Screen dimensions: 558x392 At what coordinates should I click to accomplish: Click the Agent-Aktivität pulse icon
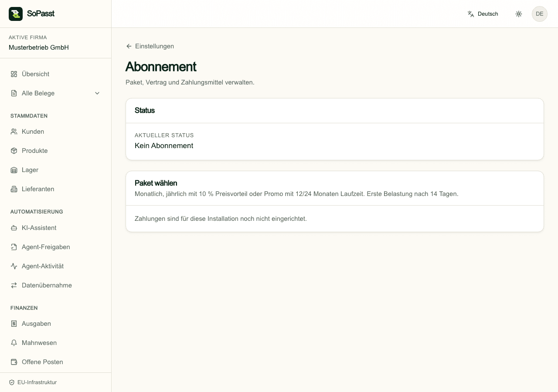(x=14, y=266)
